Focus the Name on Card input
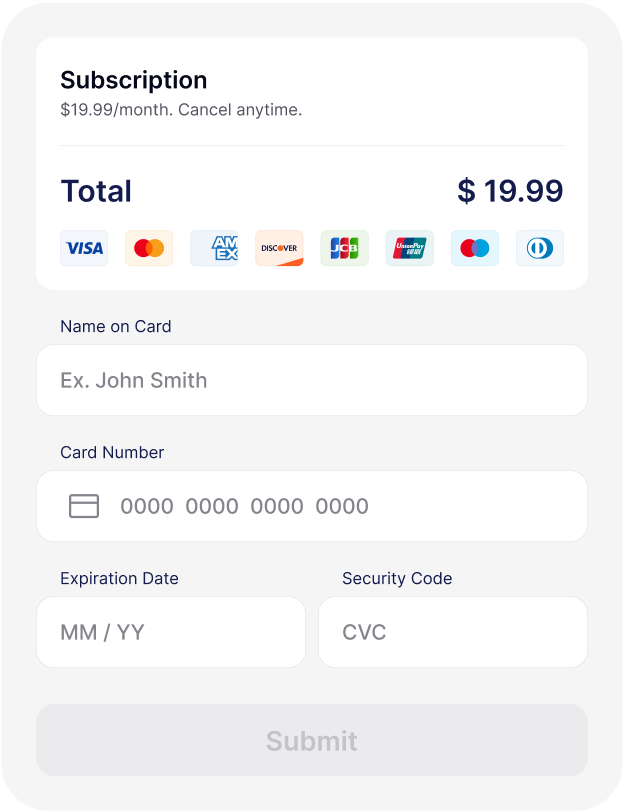The width and height of the screenshot is (624, 812). tap(312, 380)
